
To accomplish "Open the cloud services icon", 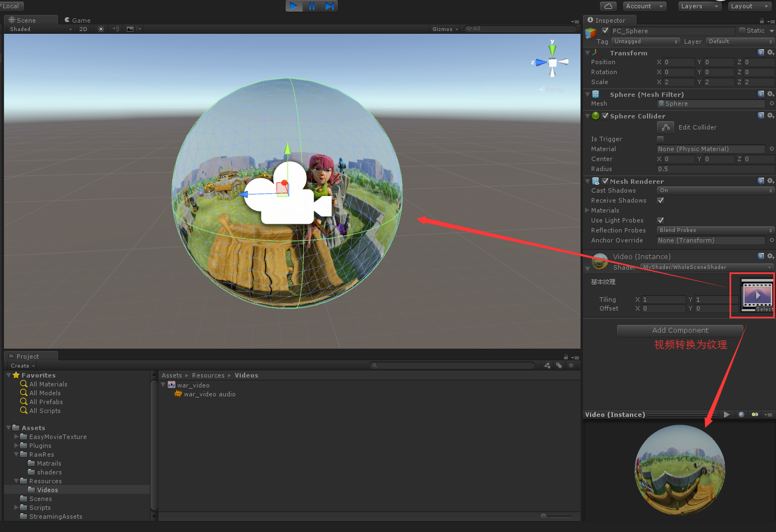I will pyautogui.click(x=608, y=6).
